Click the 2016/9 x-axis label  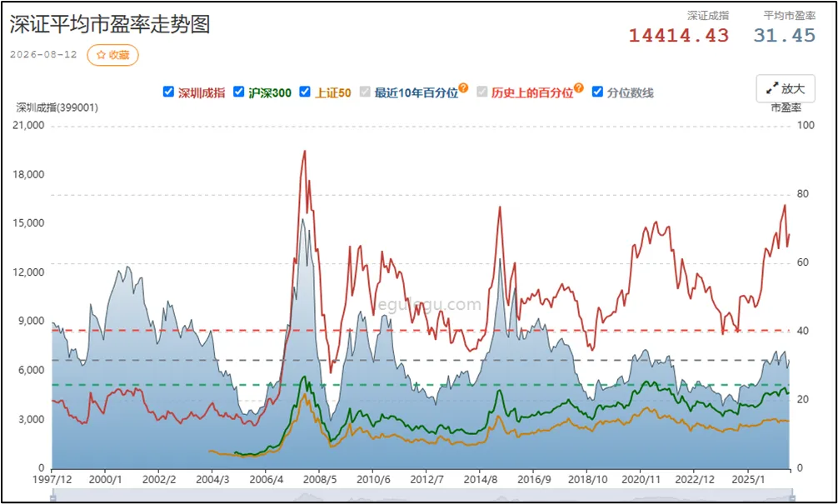click(533, 479)
